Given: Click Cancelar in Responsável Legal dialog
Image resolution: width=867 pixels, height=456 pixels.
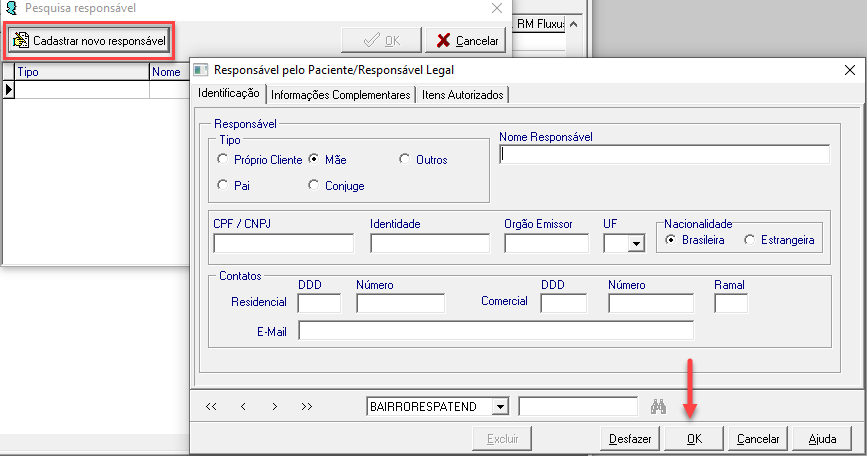Looking at the screenshot, I should [x=758, y=439].
